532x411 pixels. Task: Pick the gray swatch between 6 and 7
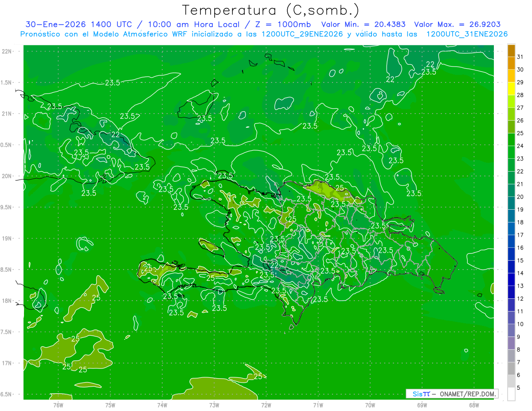(511, 368)
